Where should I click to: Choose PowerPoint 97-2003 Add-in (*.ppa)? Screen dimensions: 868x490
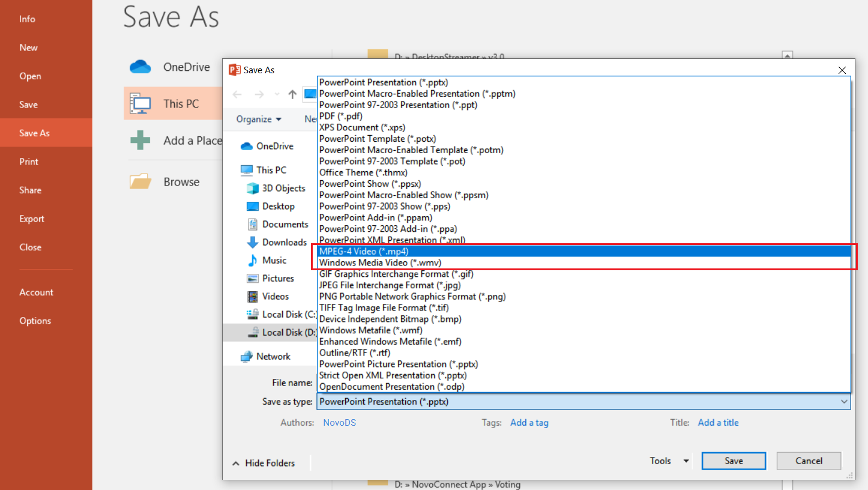pyautogui.click(x=584, y=229)
